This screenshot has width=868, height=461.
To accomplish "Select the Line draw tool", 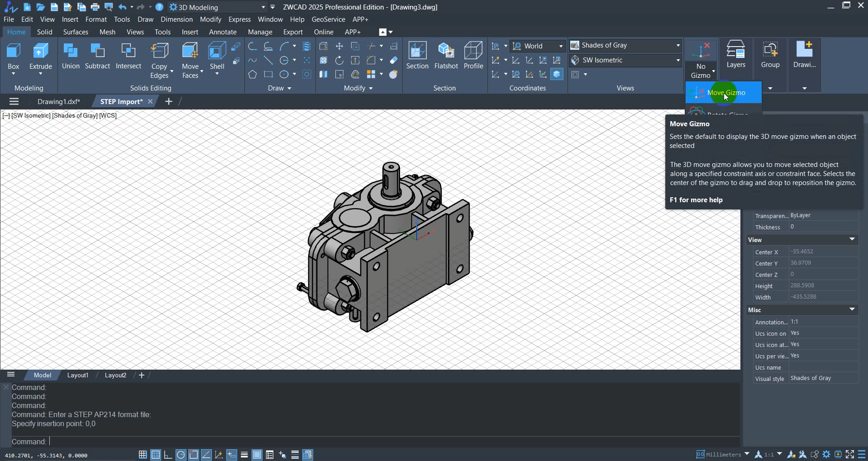I will tap(268, 60).
